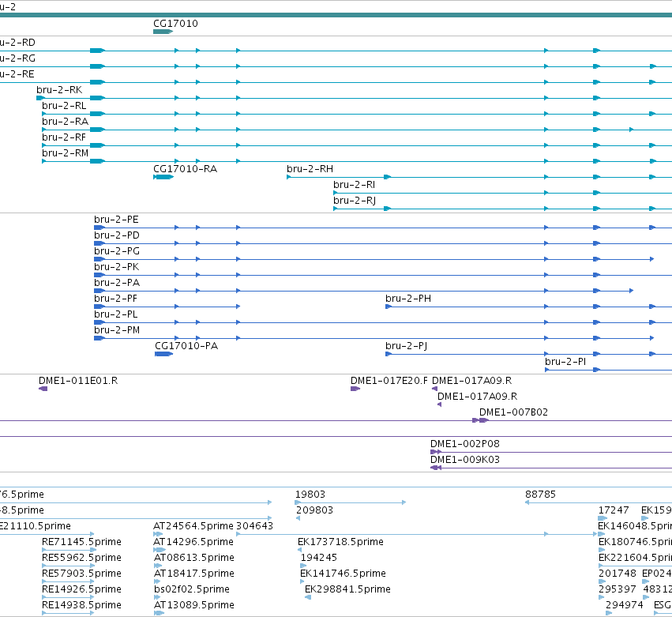Select the DME1-002P08 feature label
The width and height of the screenshot is (672, 617).
(x=464, y=444)
